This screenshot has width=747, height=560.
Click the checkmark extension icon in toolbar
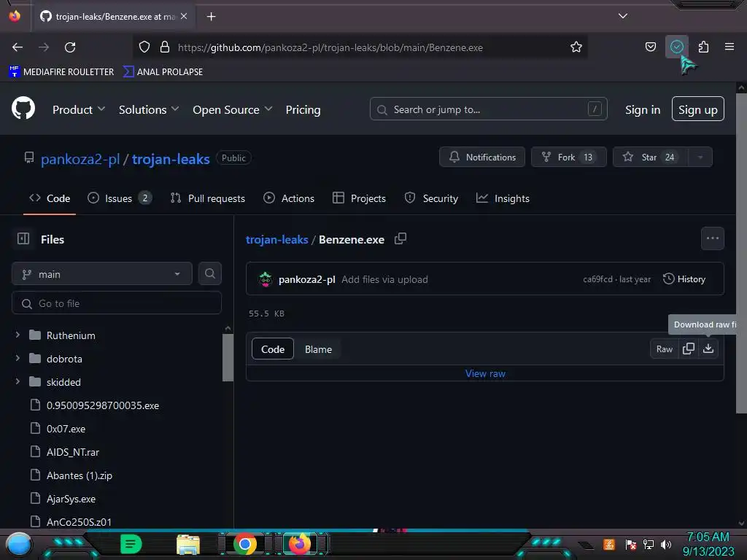point(676,47)
